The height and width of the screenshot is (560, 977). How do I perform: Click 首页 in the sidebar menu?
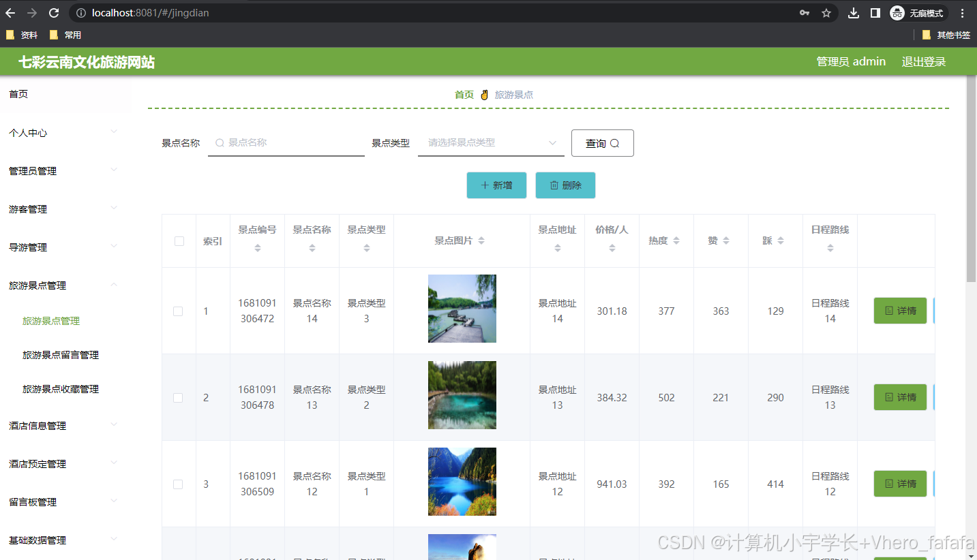(18, 93)
